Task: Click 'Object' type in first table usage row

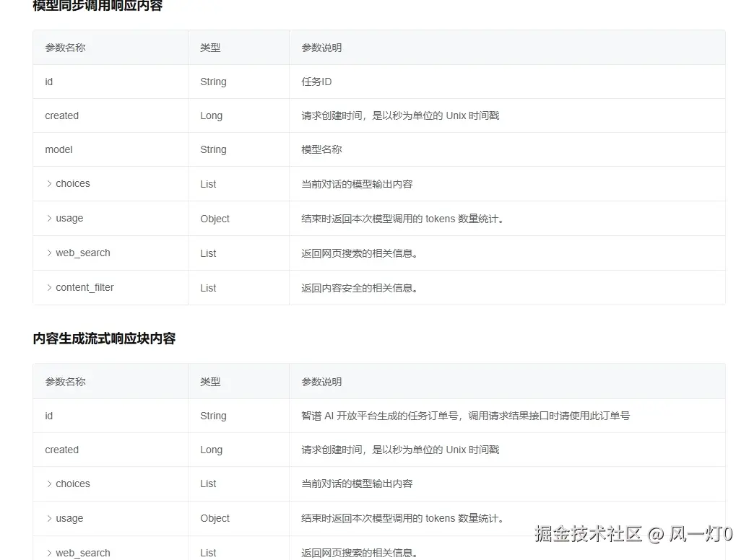Action: pyautogui.click(x=215, y=219)
